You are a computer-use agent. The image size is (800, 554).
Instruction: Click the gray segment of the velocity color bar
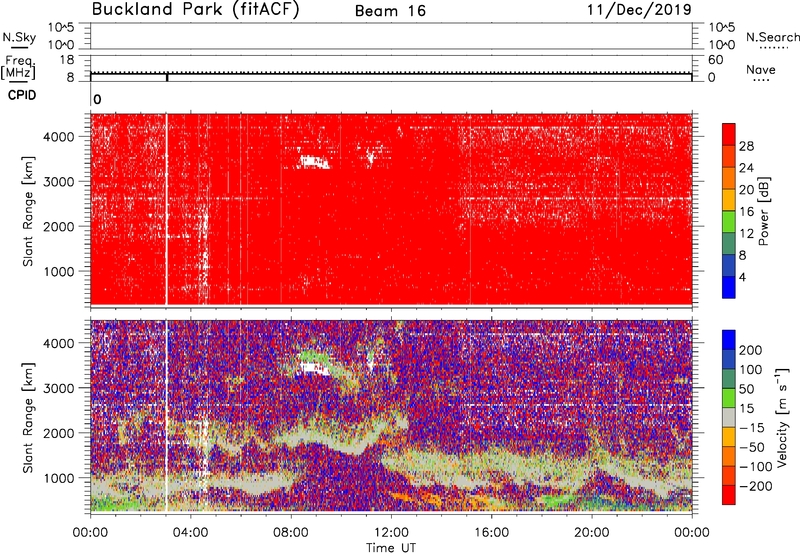click(x=729, y=417)
